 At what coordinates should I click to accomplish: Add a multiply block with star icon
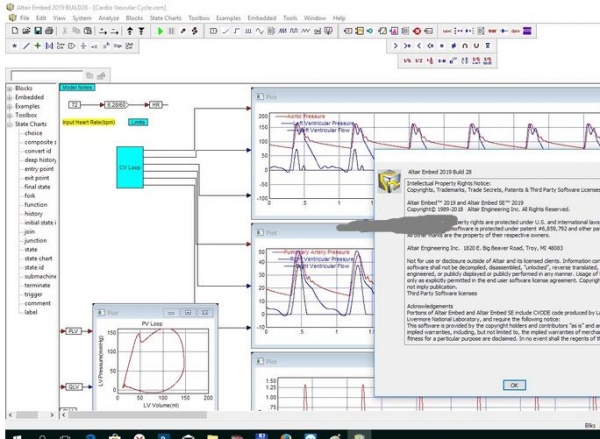pos(15,46)
